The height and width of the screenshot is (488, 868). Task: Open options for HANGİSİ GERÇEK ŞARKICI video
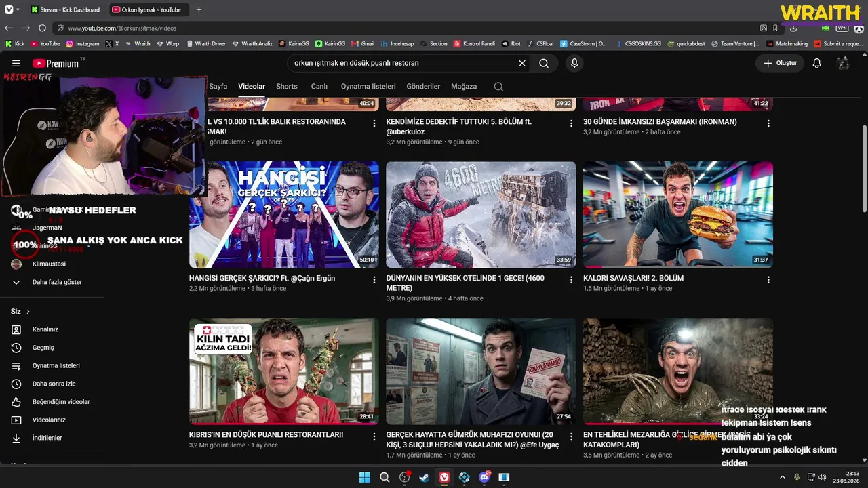374,279
